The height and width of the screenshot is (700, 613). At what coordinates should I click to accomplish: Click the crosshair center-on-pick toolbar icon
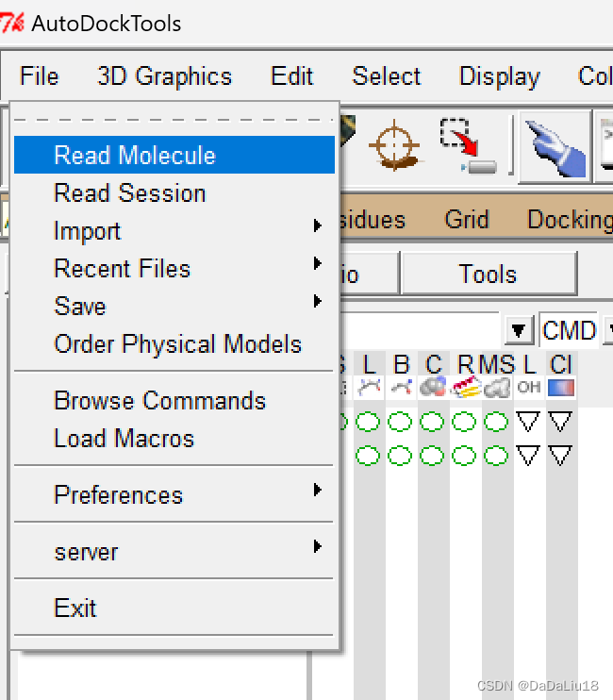point(395,145)
